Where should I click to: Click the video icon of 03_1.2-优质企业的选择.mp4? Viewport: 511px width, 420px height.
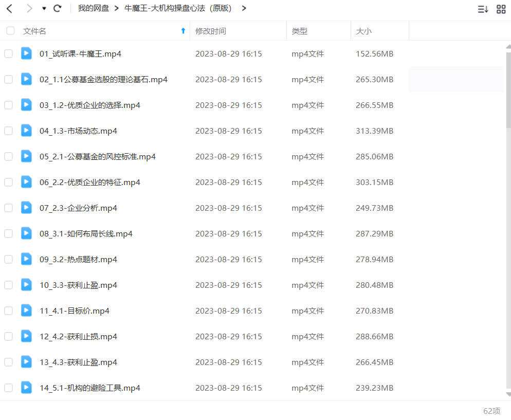(26, 104)
